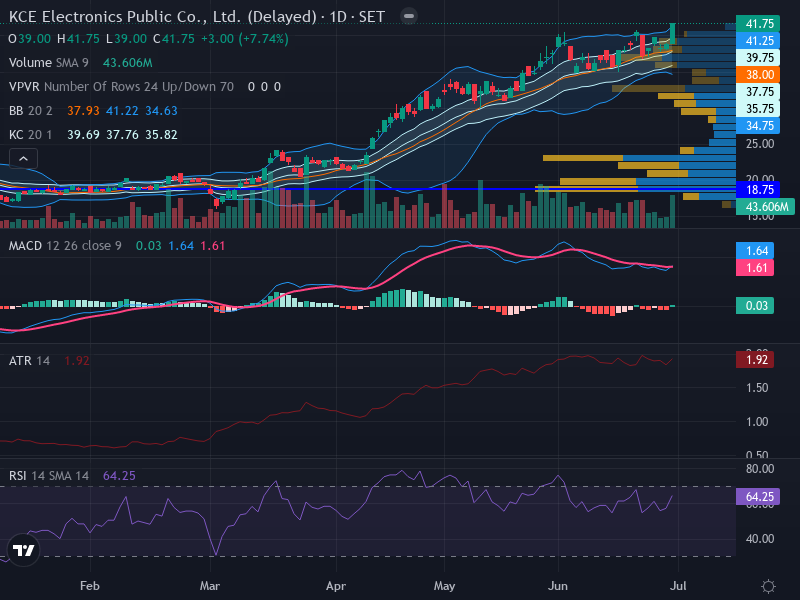Click the RSI legend value 64.25
800x600 pixels.
click(119, 476)
